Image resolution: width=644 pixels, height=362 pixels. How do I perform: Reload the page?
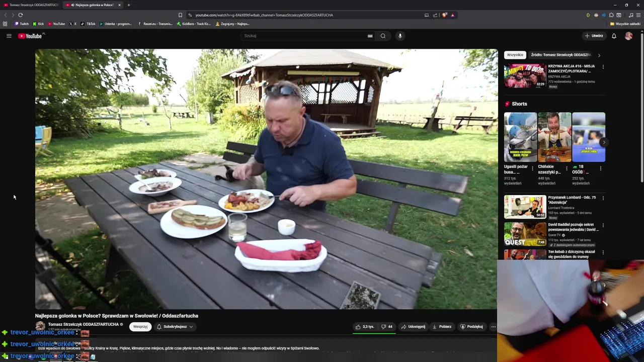21,15
